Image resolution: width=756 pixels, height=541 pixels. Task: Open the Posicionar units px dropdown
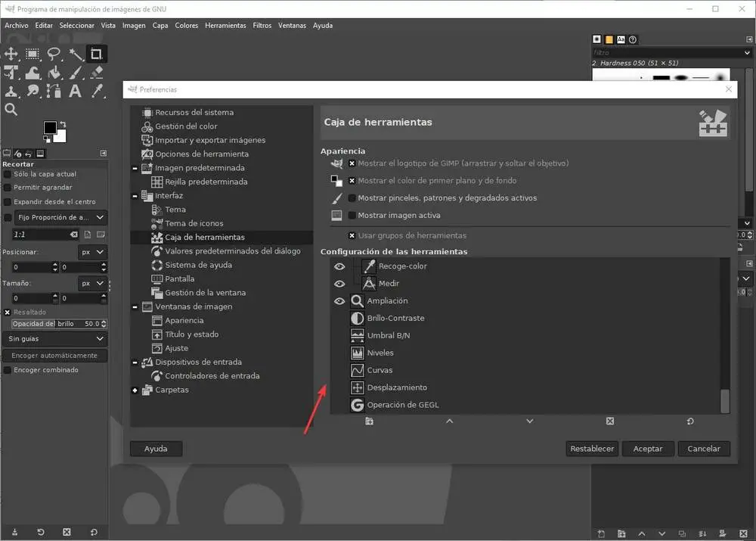pyautogui.click(x=92, y=253)
